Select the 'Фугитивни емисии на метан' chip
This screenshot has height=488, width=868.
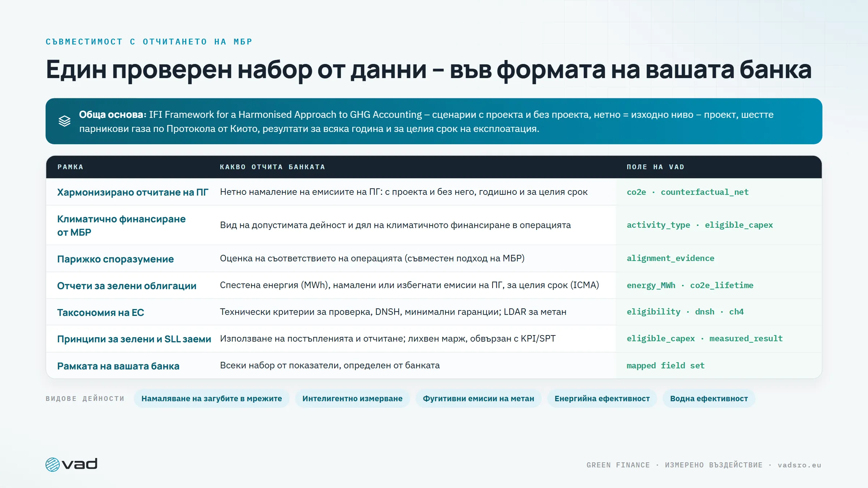[x=478, y=398]
